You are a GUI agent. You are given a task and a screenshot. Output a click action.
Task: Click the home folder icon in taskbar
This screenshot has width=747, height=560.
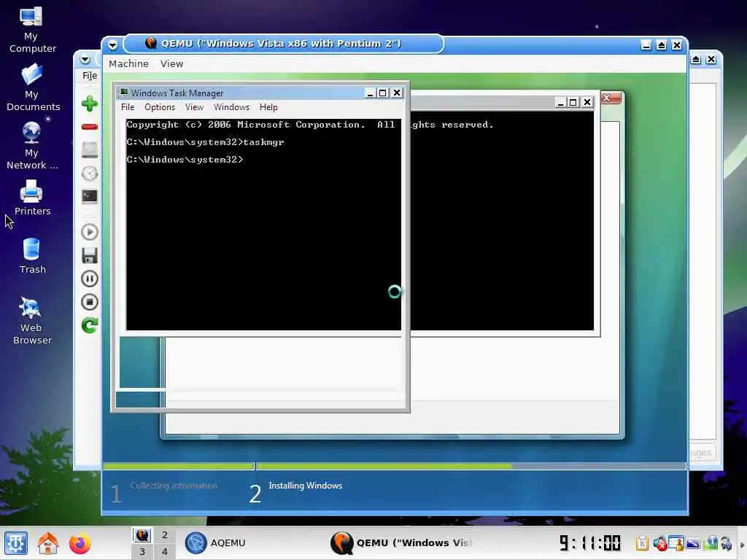(x=48, y=543)
